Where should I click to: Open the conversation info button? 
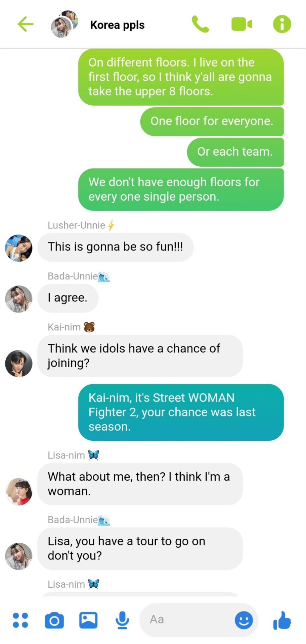point(282,24)
